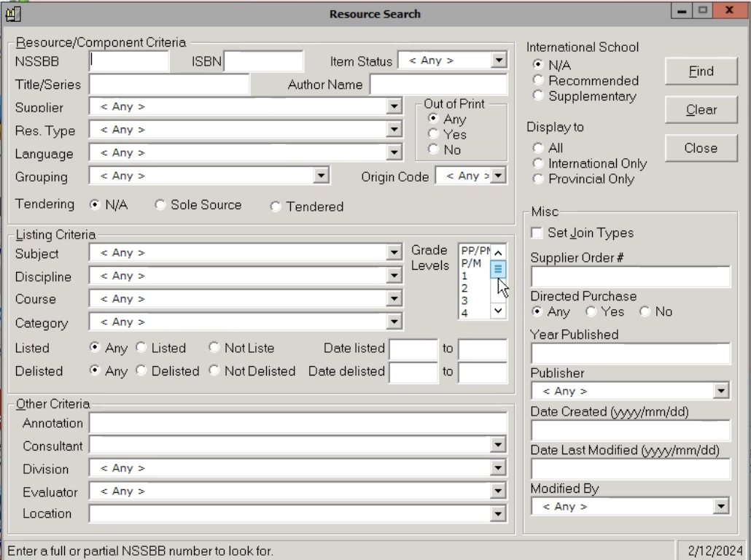
Task: Select International School N/A radio
Action: [x=538, y=64]
